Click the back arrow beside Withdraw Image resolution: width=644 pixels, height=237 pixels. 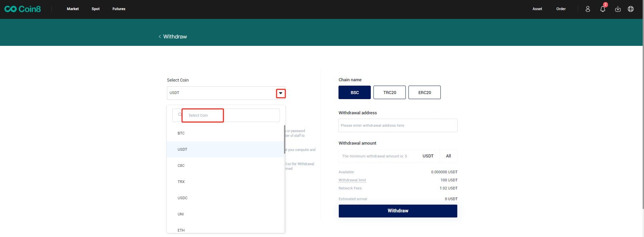coord(160,37)
